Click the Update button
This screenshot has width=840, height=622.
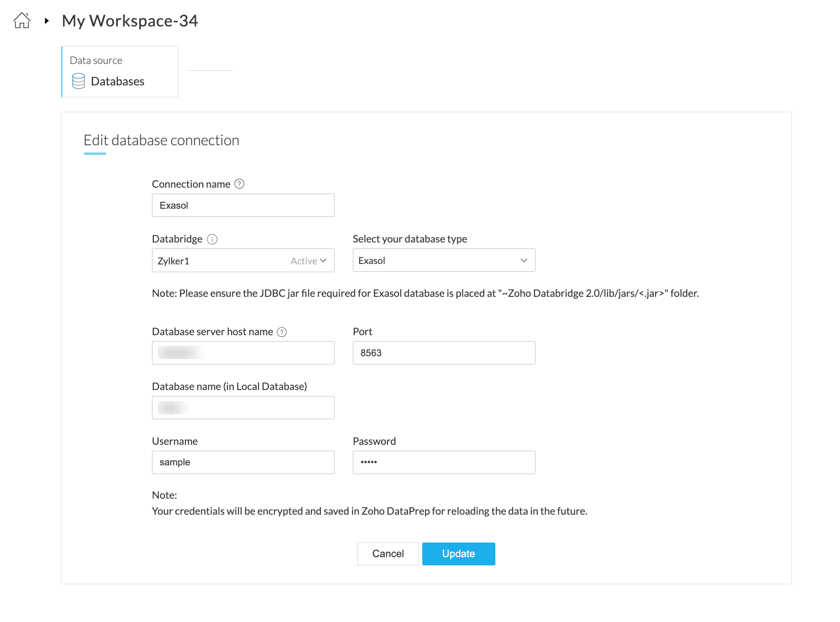458,554
